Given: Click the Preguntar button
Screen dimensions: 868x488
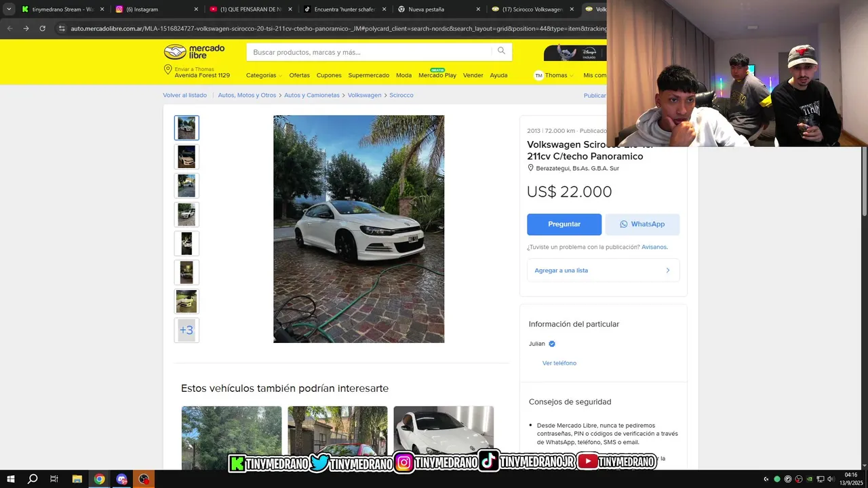Looking at the screenshot, I should (x=564, y=224).
